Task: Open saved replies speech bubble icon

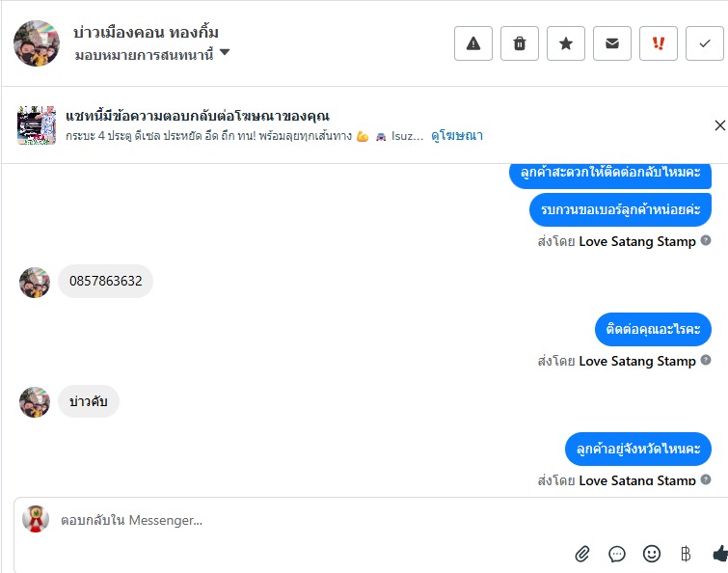Action: (x=617, y=554)
